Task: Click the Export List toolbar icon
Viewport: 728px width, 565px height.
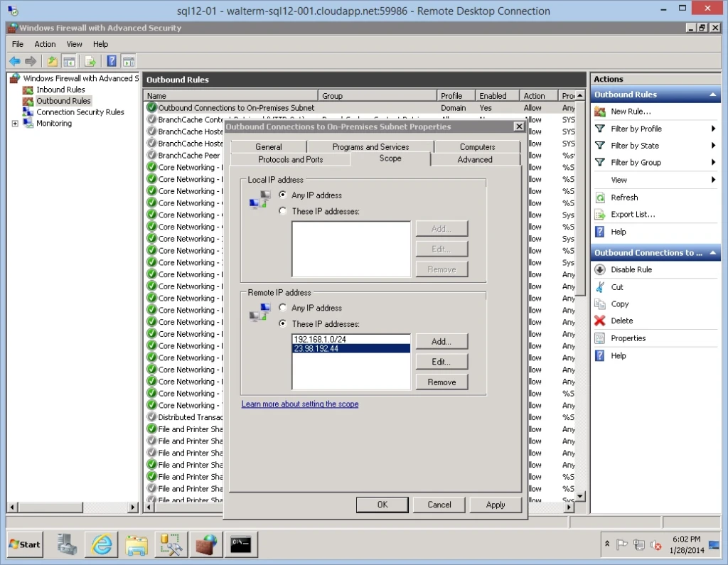Action: click(90, 61)
